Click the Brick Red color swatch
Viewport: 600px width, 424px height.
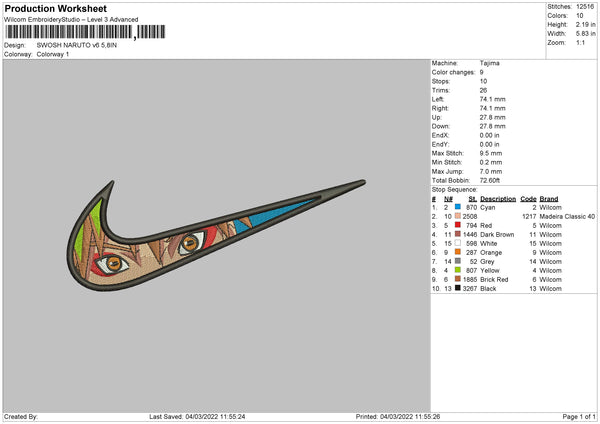tap(458, 279)
